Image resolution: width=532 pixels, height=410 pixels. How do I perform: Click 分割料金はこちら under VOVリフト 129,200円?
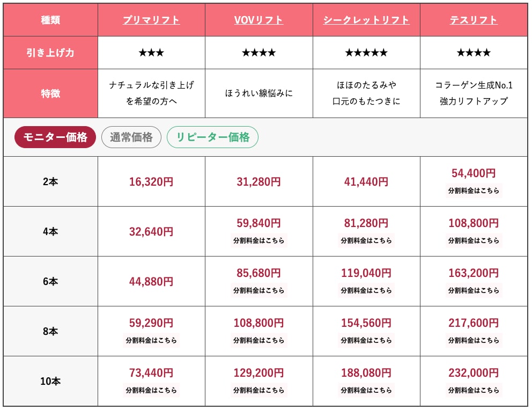(258, 390)
